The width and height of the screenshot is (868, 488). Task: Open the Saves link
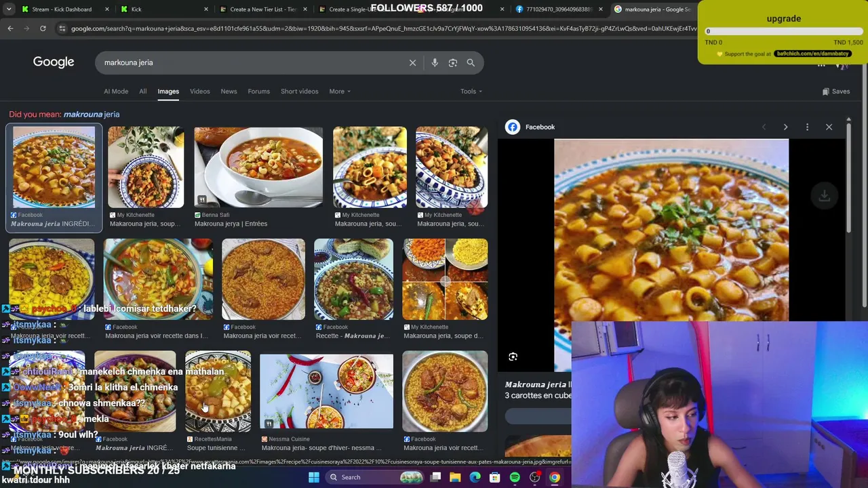click(x=836, y=91)
